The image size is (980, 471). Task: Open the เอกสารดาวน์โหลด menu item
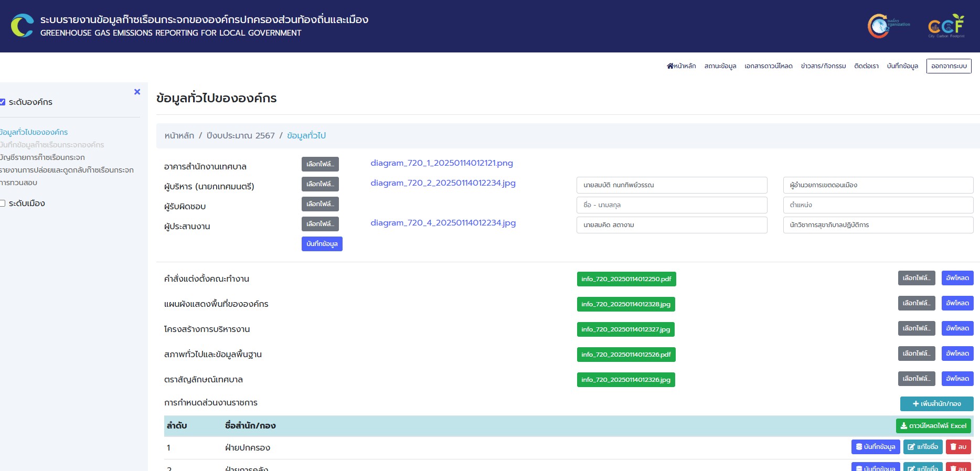pyautogui.click(x=768, y=66)
